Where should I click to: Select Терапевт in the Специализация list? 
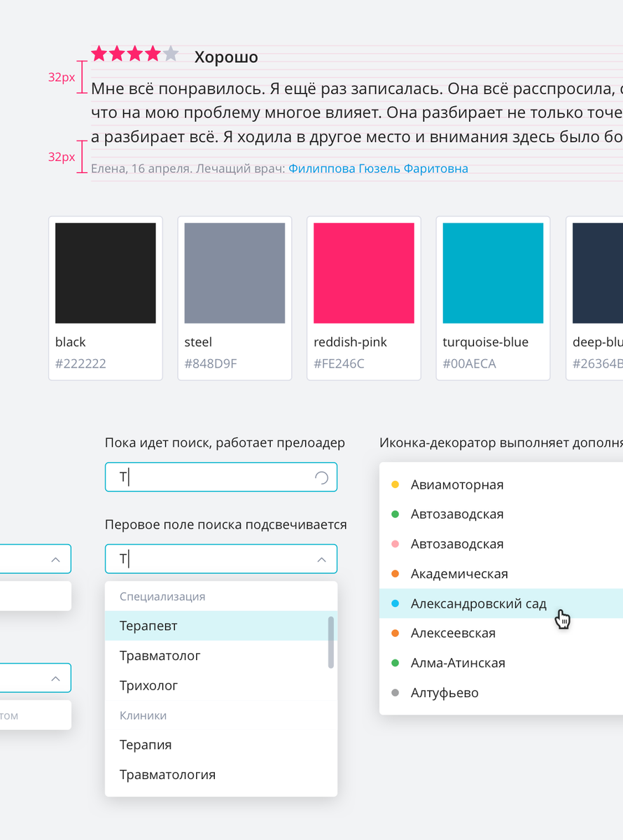tap(221, 626)
